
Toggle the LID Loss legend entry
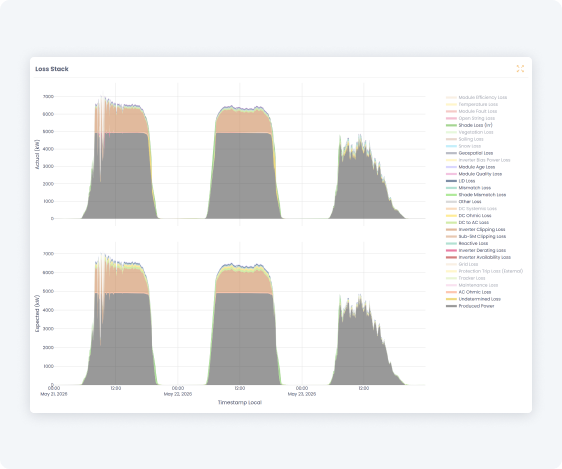pyautogui.click(x=461, y=181)
